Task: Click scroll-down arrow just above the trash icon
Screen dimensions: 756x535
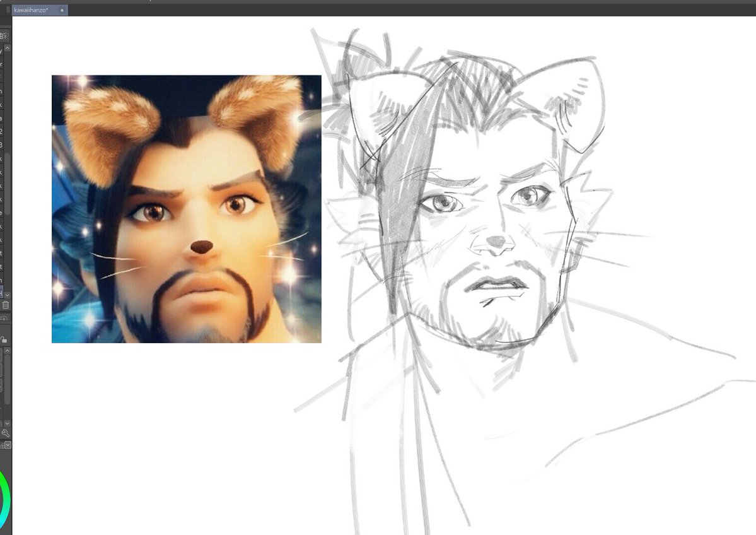Action: (x=7, y=295)
